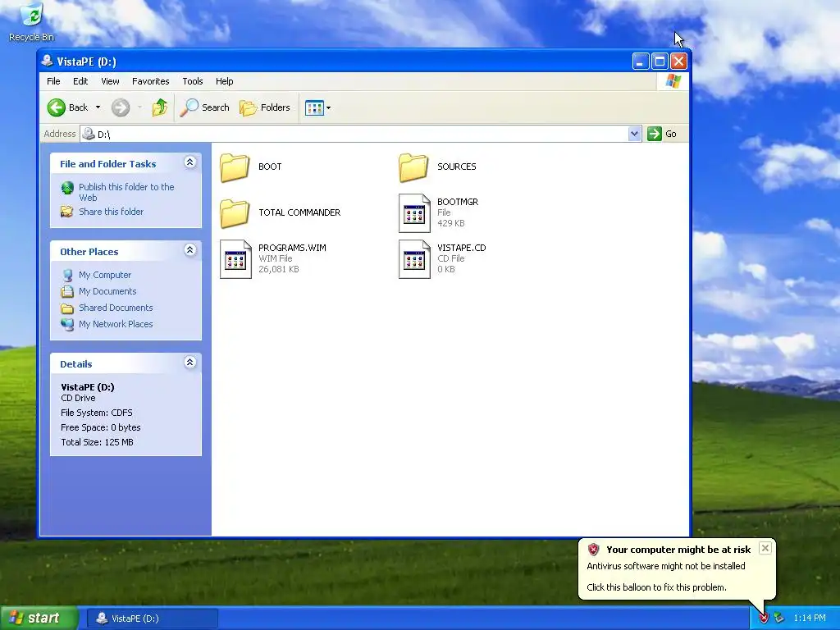840x630 pixels.
Task: Collapse the Details panel
Action: [x=189, y=362]
